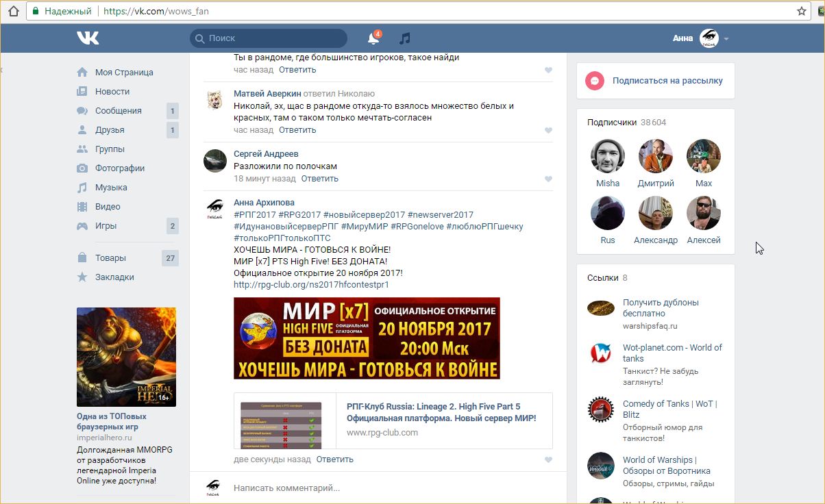This screenshot has height=504, width=825.
Task: Open subscriber Rus's avatar
Action: coord(608,213)
